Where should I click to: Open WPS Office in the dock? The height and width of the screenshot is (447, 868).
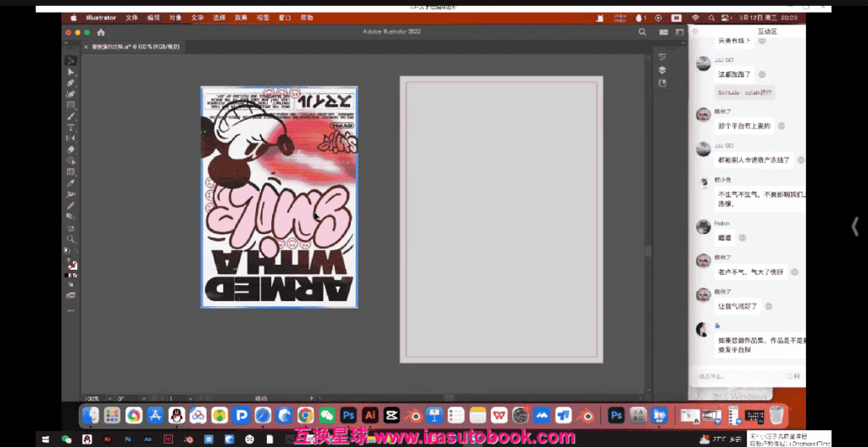click(498, 414)
